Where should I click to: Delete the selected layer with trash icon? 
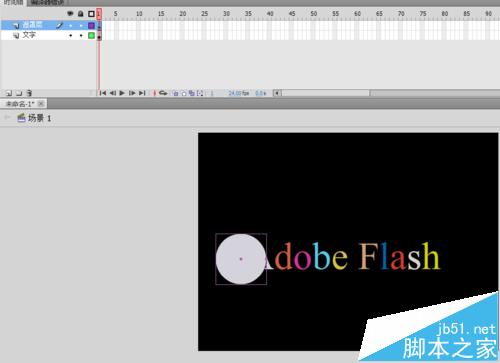[29, 93]
